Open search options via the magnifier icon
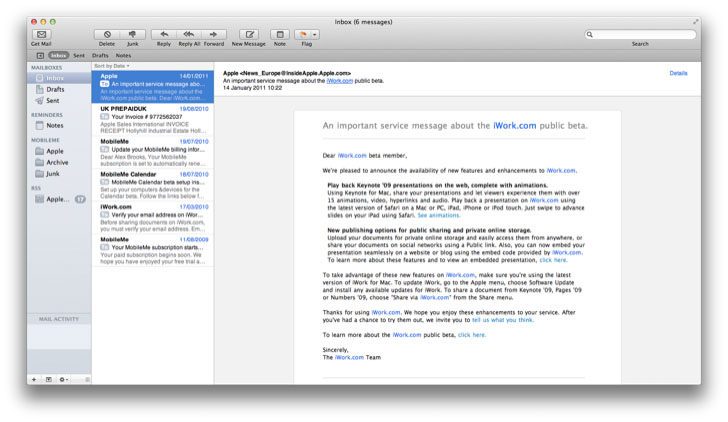Screen dimensions: 728x422 pyautogui.click(x=590, y=34)
